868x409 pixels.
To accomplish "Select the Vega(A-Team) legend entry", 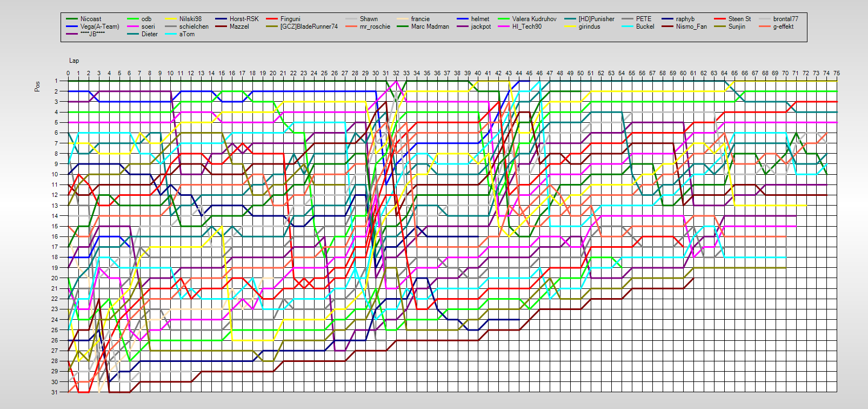I will (x=99, y=27).
